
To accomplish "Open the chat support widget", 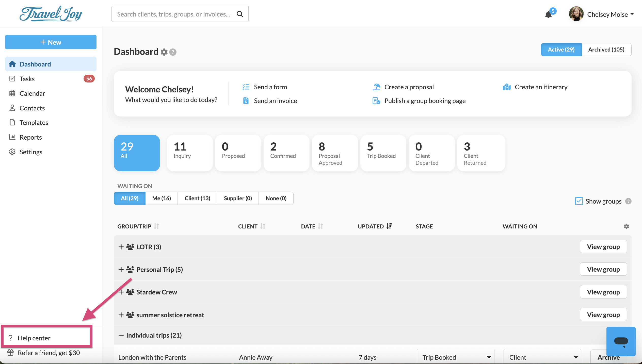I will [621, 341].
